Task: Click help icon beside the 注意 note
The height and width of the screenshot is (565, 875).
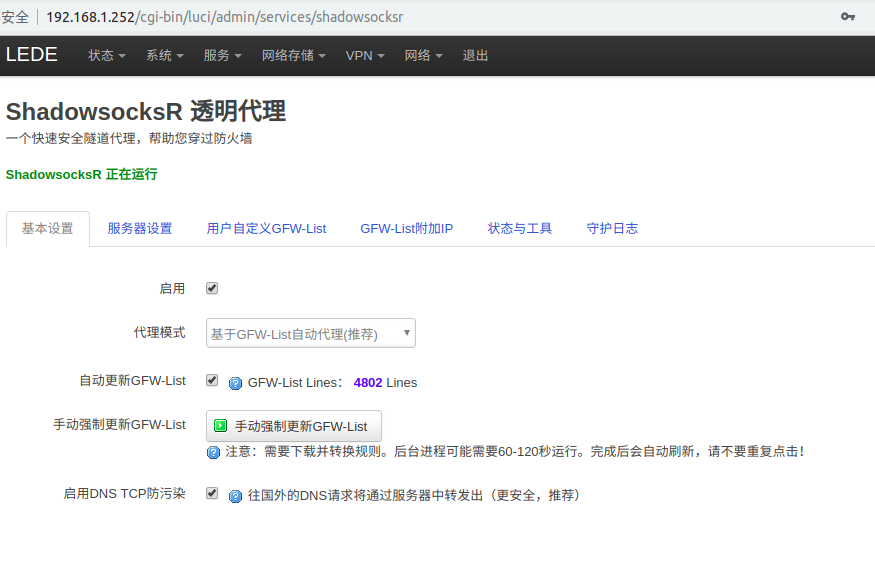Action: (213, 452)
